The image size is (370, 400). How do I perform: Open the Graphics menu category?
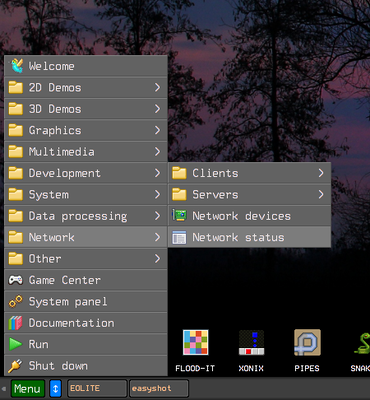coord(86,130)
